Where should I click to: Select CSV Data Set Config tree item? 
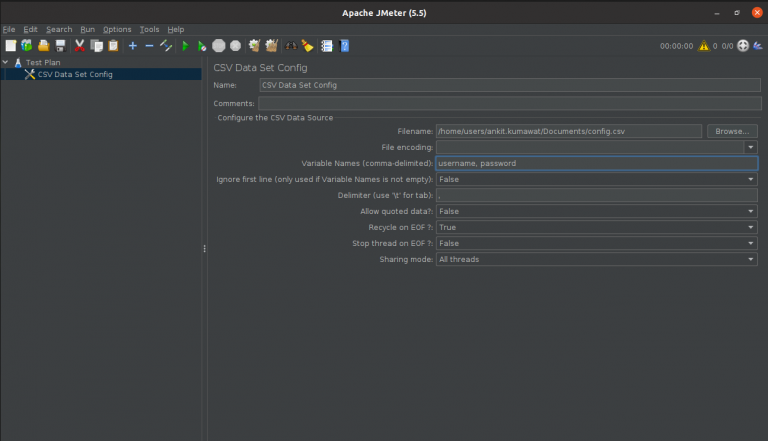[x=75, y=74]
